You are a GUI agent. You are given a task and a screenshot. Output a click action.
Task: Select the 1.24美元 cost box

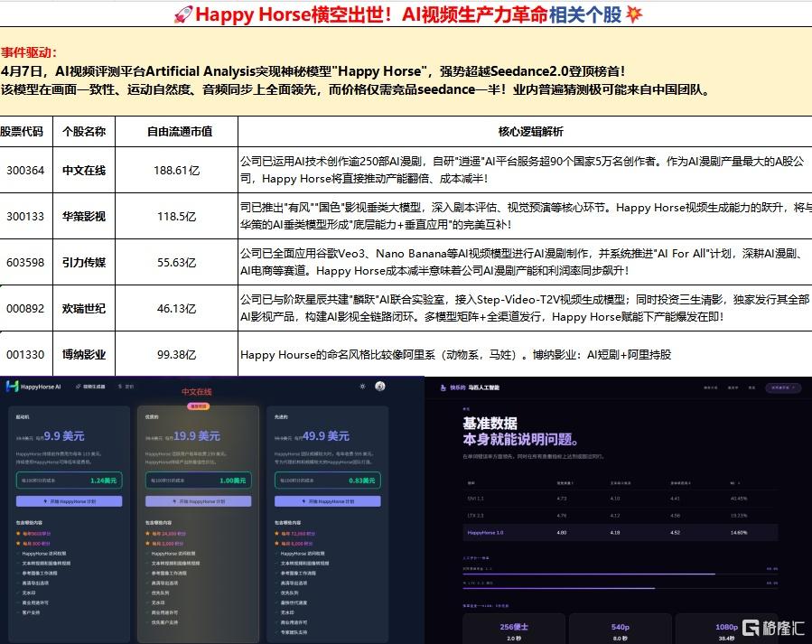point(70,480)
